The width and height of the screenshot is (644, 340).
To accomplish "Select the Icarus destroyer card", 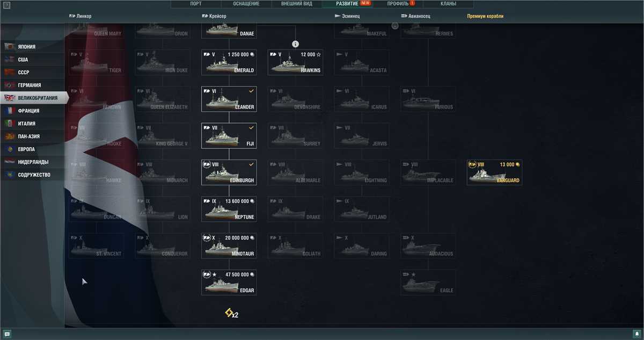I will (362, 99).
